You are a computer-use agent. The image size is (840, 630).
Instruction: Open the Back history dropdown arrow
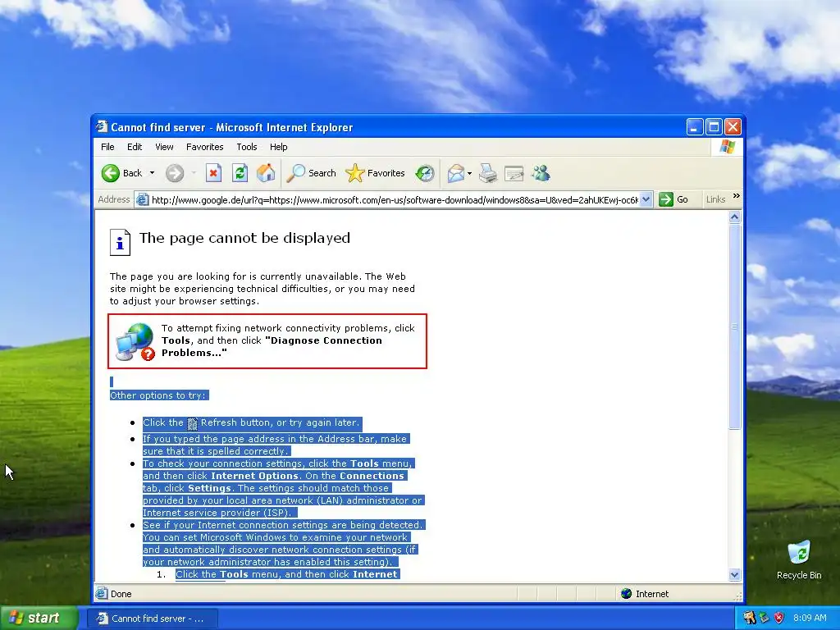coord(152,173)
